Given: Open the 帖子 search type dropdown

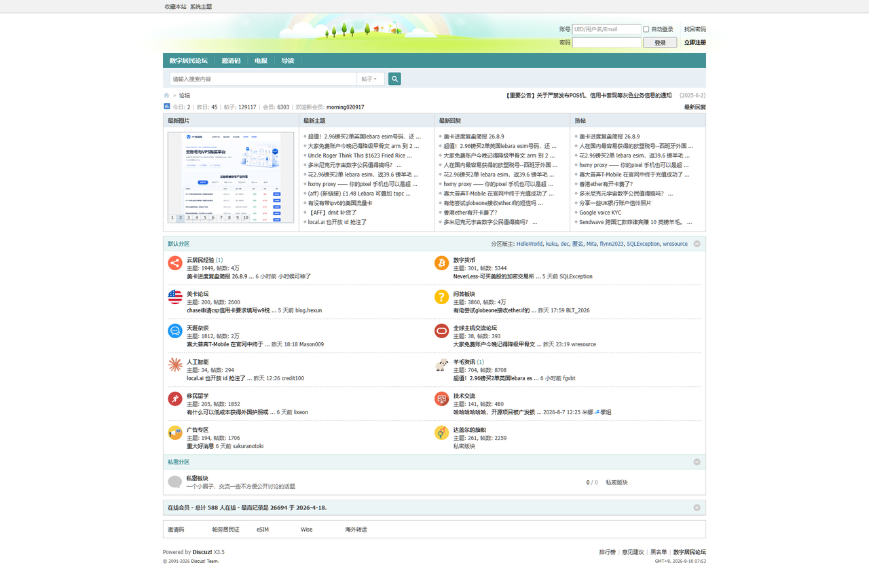Looking at the screenshot, I should 371,79.
